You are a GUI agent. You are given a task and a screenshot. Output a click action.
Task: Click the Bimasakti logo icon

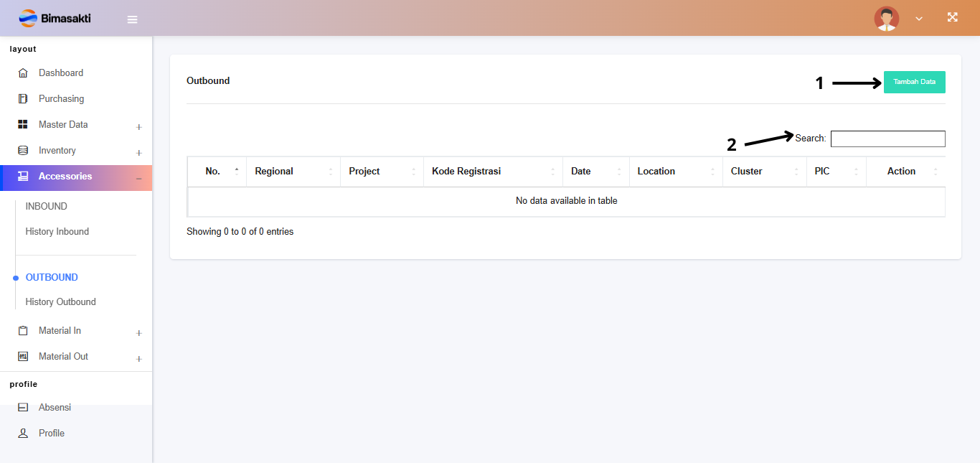28,18
